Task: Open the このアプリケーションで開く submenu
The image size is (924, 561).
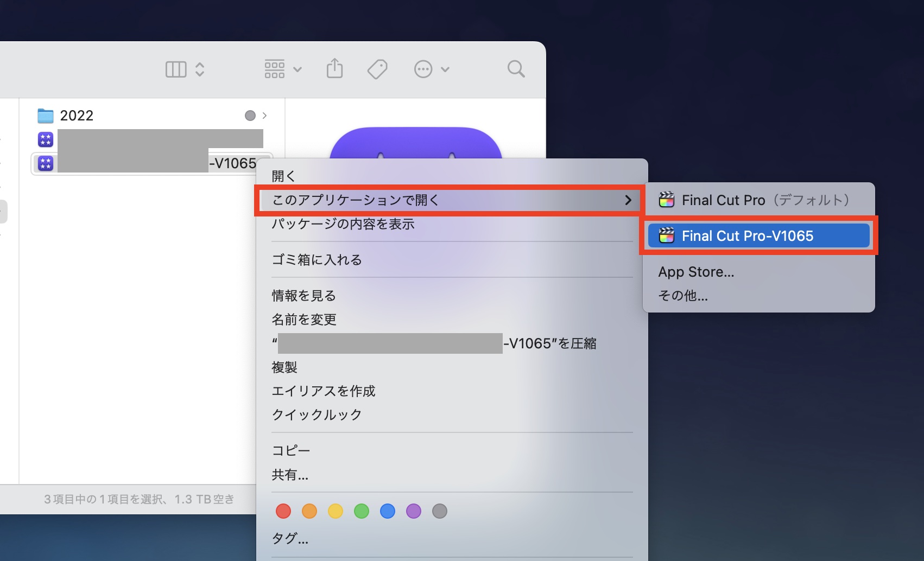Action: (x=449, y=200)
